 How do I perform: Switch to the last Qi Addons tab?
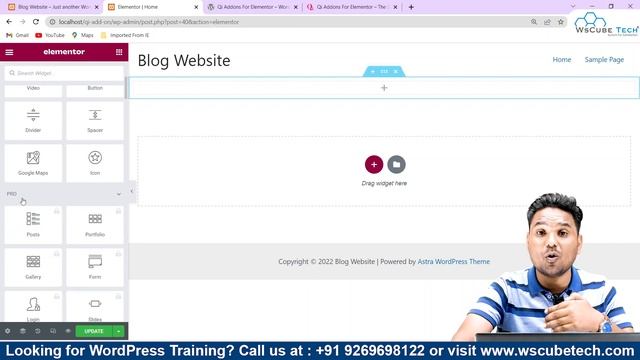click(351, 7)
